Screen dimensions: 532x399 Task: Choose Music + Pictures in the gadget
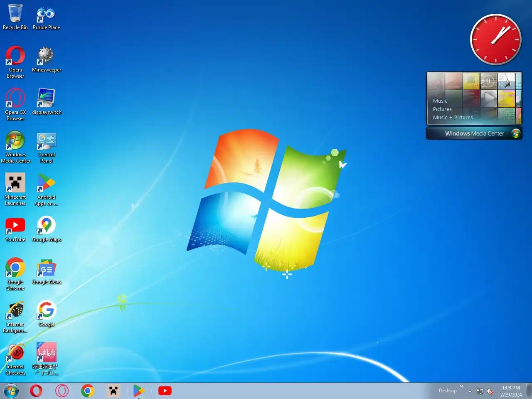click(453, 117)
